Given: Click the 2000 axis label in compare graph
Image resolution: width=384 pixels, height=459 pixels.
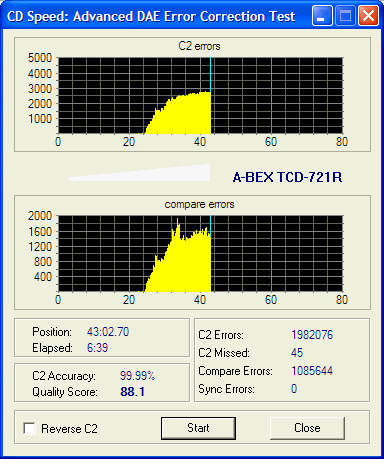Looking at the screenshot, I should click(40, 216).
